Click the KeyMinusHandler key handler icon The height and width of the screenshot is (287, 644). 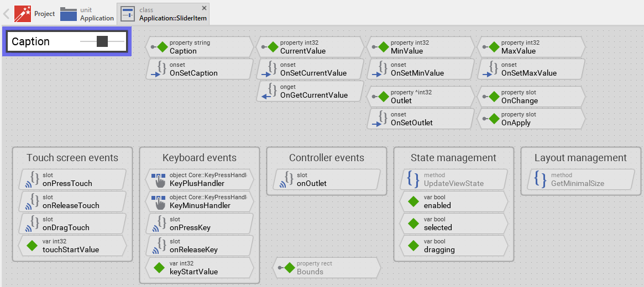[x=159, y=201]
